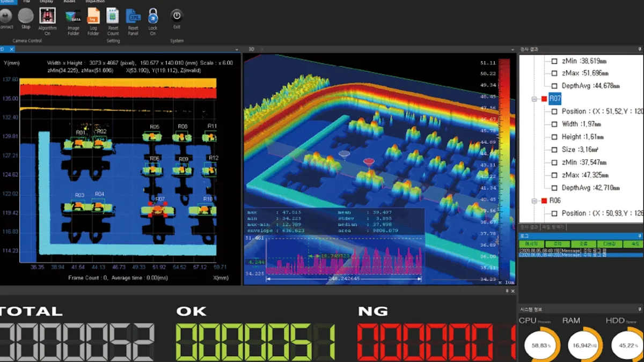Check the zMin 38,619mm box
This screenshot has height=362, width=644.
coord(555,61)
